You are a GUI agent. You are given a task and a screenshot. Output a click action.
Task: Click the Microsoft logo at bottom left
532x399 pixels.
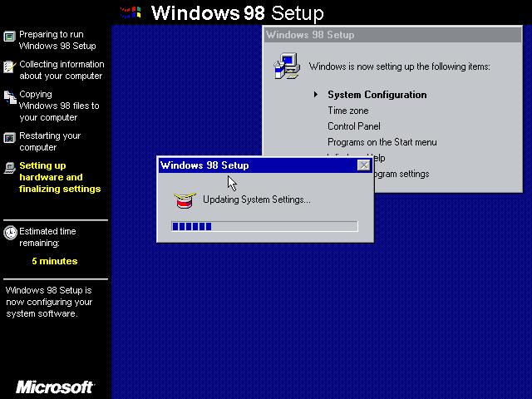click(56, 387)
